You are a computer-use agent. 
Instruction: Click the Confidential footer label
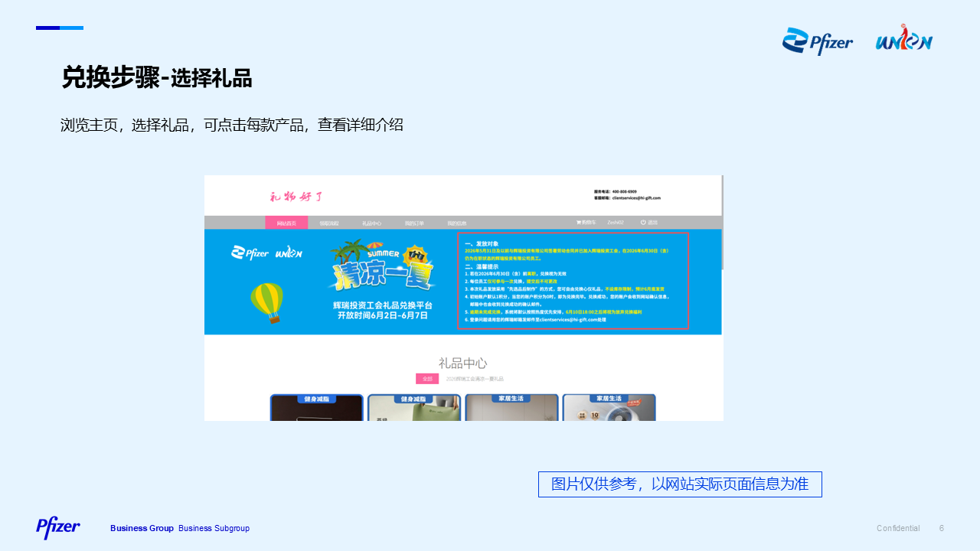898,528
